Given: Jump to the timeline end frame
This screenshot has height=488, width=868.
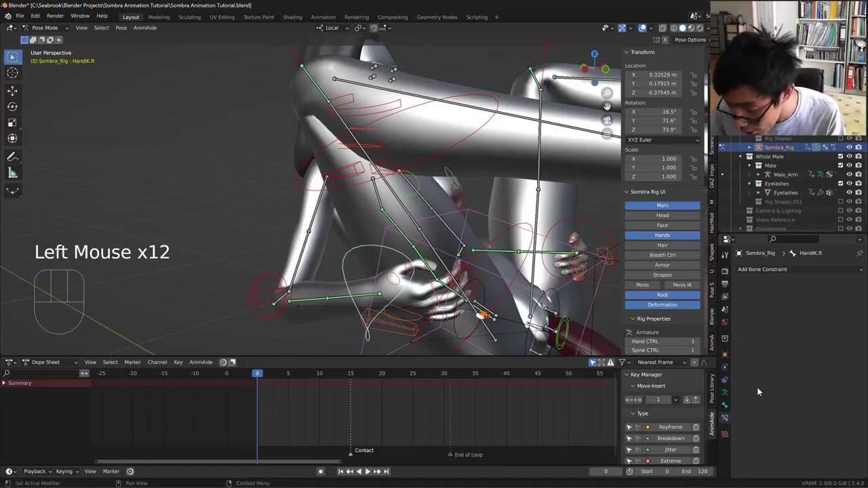Looking at the screenshot, I should point(386,471).
